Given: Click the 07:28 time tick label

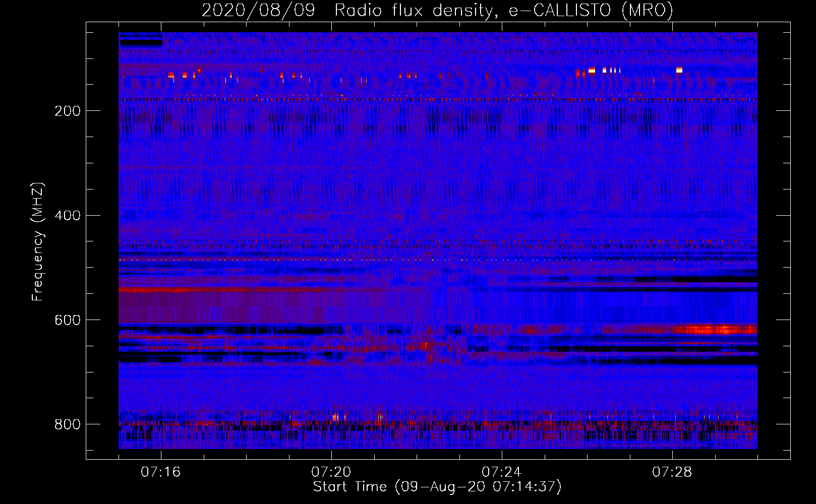Looking at the screenshot, I should pyautogui.click(x=672, y=472).
